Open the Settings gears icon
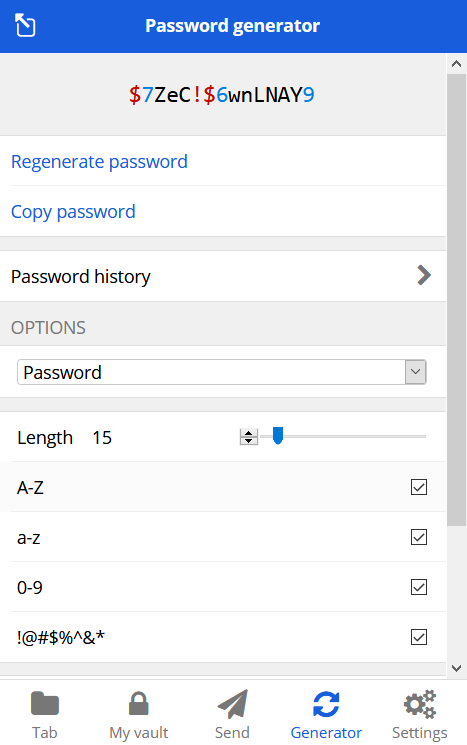The image size is (467, 745). [x=420, y=704]
